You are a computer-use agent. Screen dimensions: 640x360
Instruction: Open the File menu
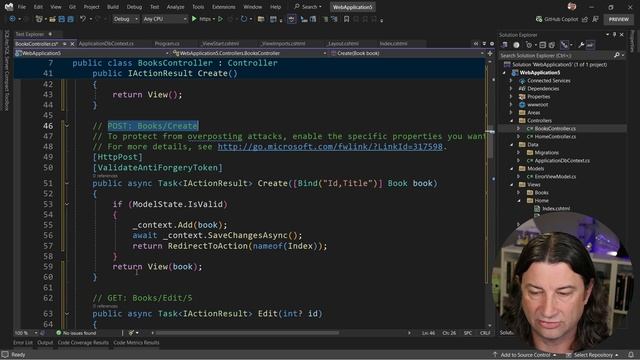coord(22,7)
